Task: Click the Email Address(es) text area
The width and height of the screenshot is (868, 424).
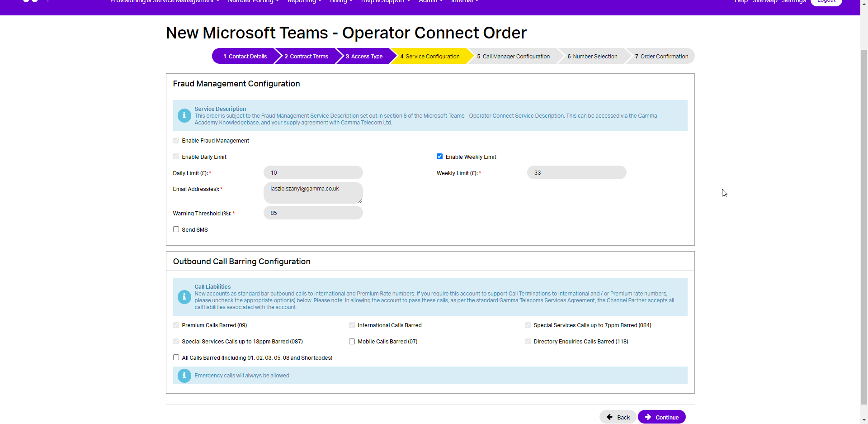Action: [x=313, y=193]
